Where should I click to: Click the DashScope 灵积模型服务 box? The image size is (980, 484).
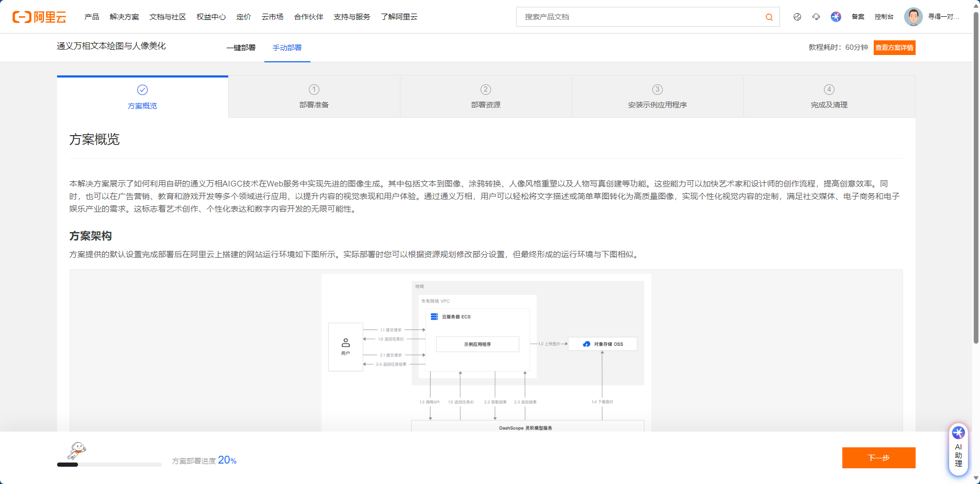[528, 426]
